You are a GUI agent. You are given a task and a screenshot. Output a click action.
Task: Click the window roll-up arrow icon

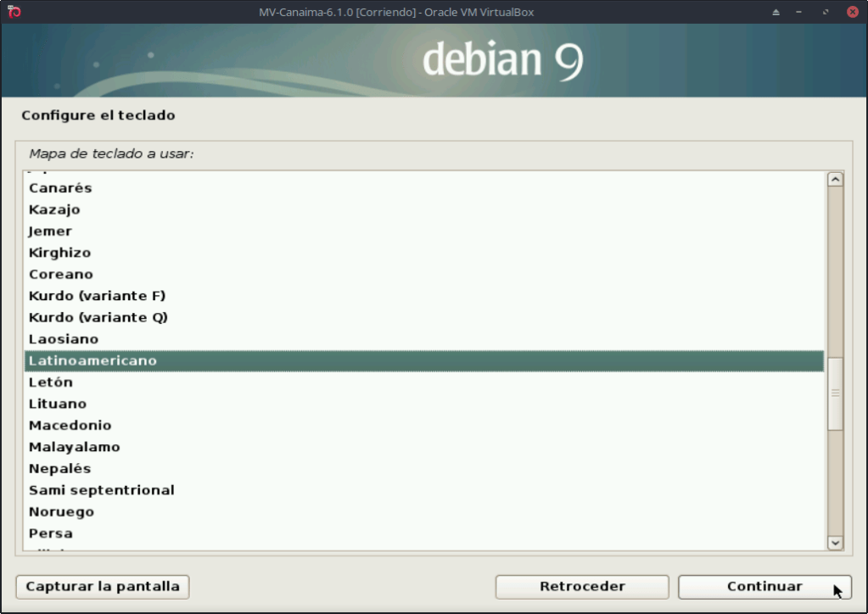[x=776, y=12]
